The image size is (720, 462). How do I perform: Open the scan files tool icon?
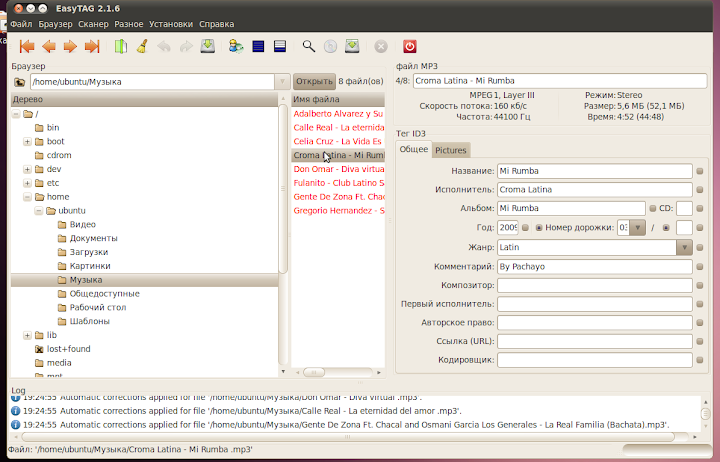click(x=120, y=46)
